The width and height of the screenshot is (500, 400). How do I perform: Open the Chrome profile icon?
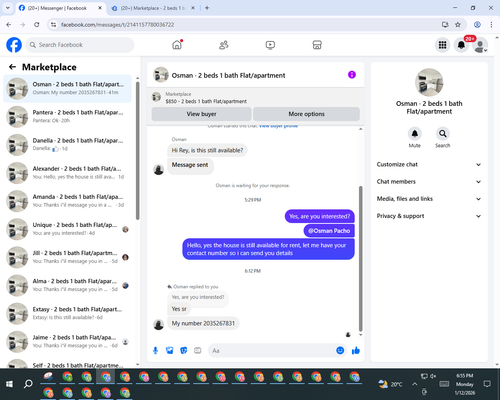(477, 25)
